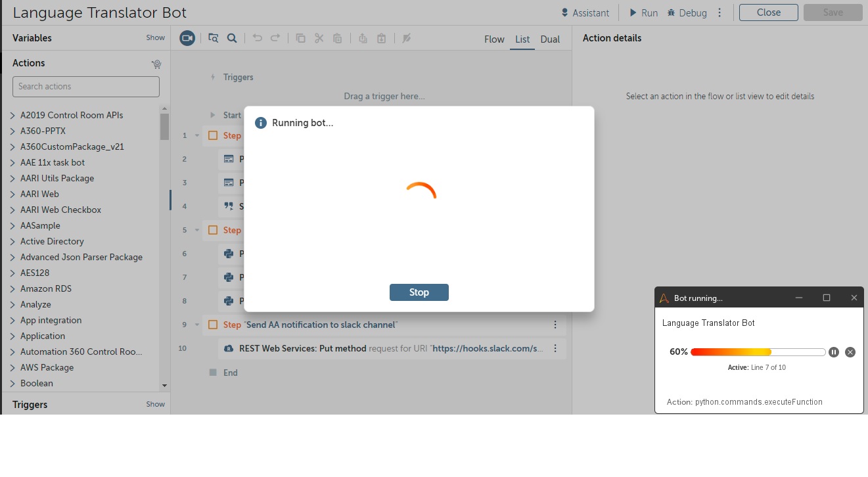Select the Python icon on line 7
Screen dimensions: 868x477
tap(229, 277)
